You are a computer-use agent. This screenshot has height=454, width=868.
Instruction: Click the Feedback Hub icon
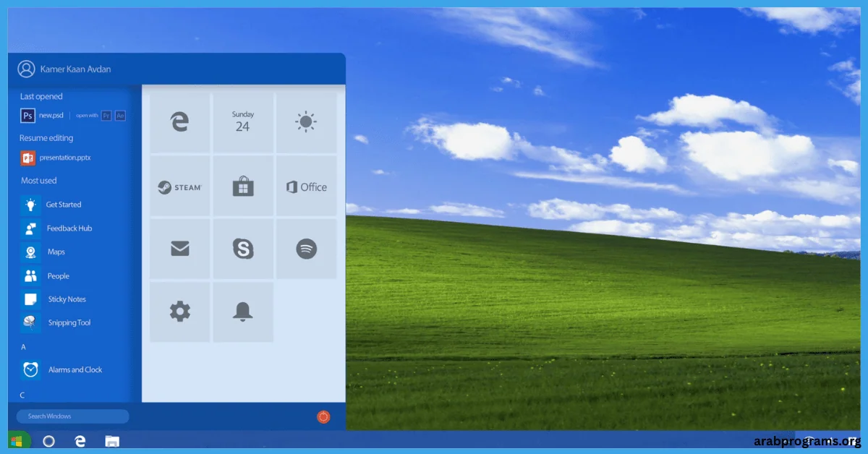(x=30, y=228)
